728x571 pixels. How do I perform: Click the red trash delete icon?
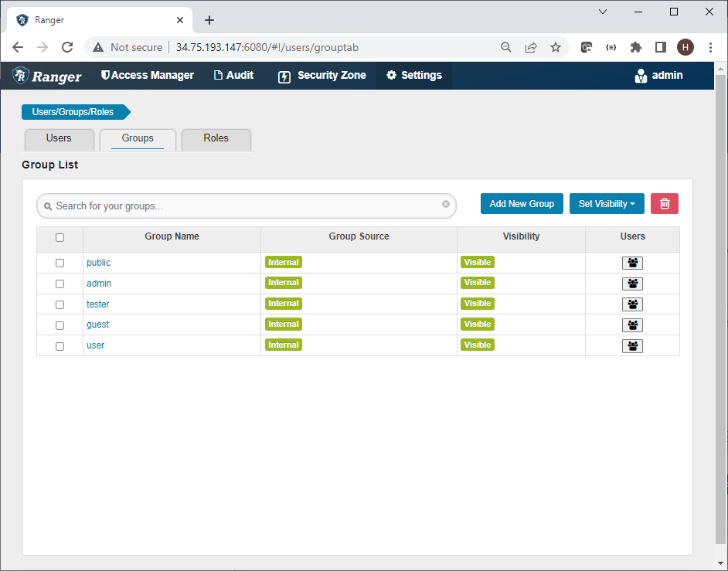pos(664,203)
